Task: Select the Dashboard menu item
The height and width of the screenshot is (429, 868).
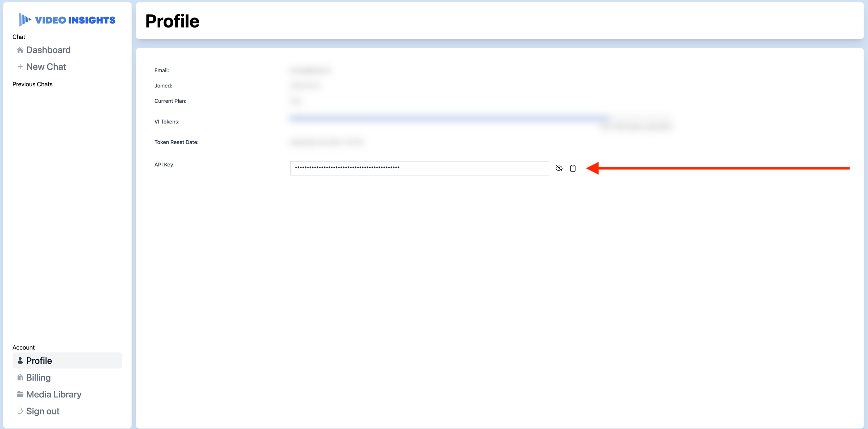Action: (x=48, y=50)
